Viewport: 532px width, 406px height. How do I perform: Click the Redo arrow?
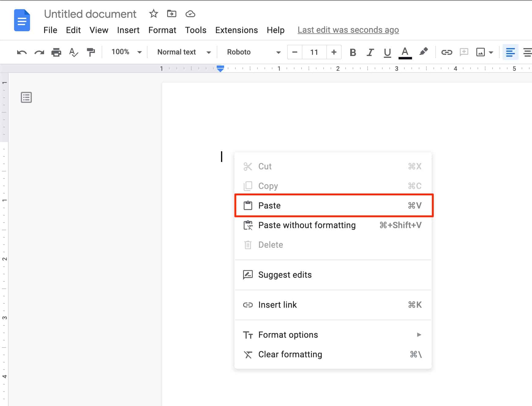[39, 52]
